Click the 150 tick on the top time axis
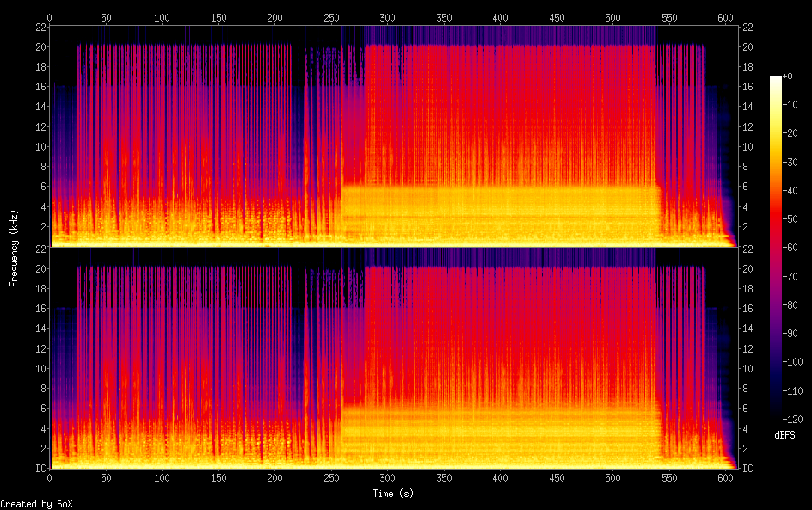This screenshot has width=812, height=510. (218, 17)
